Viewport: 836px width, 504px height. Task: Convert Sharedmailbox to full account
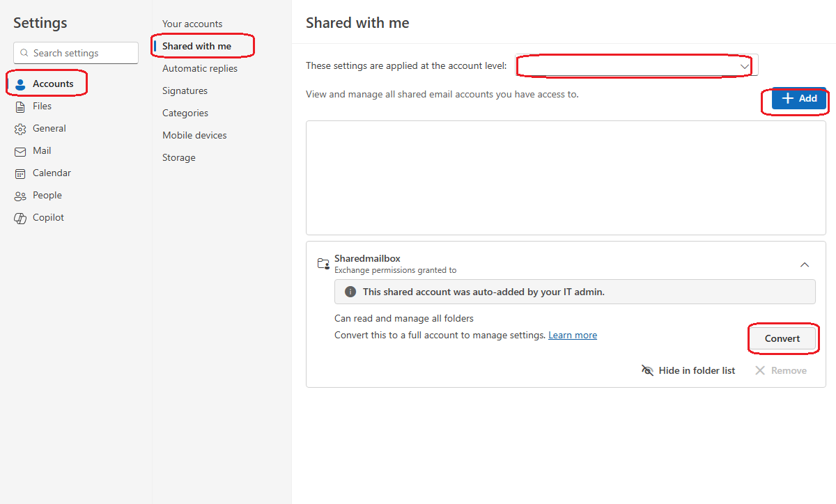pyautogui.click(x=782, y=338)
